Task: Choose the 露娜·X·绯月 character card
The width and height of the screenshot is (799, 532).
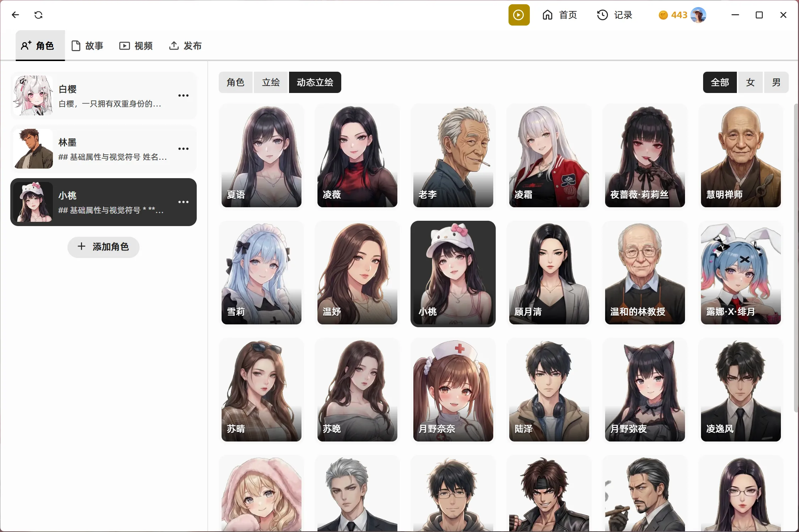Action: click(741, 274)
